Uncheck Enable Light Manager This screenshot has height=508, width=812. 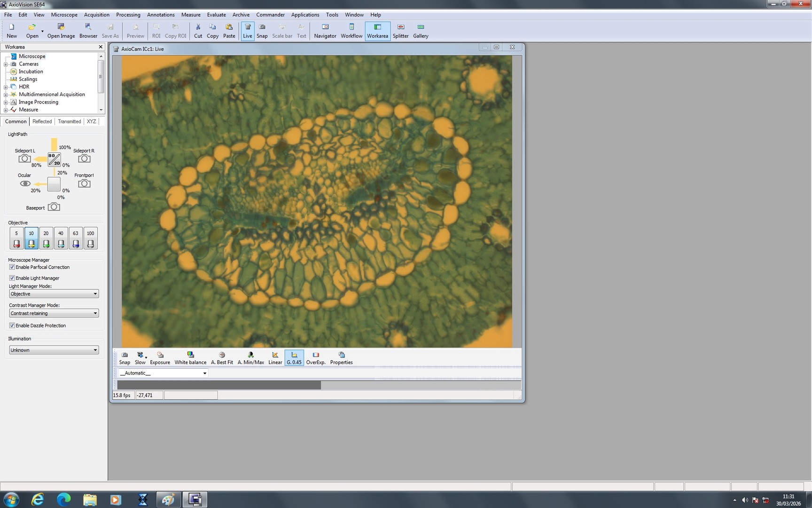pyautogui.click(x=12, y=278)
